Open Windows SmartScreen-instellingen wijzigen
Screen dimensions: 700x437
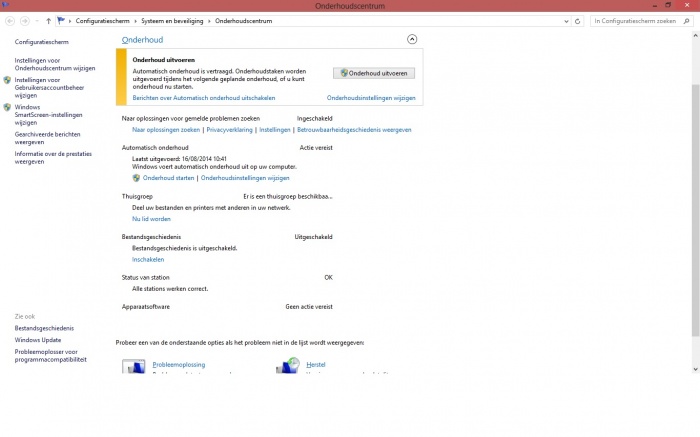coord(48,115)
